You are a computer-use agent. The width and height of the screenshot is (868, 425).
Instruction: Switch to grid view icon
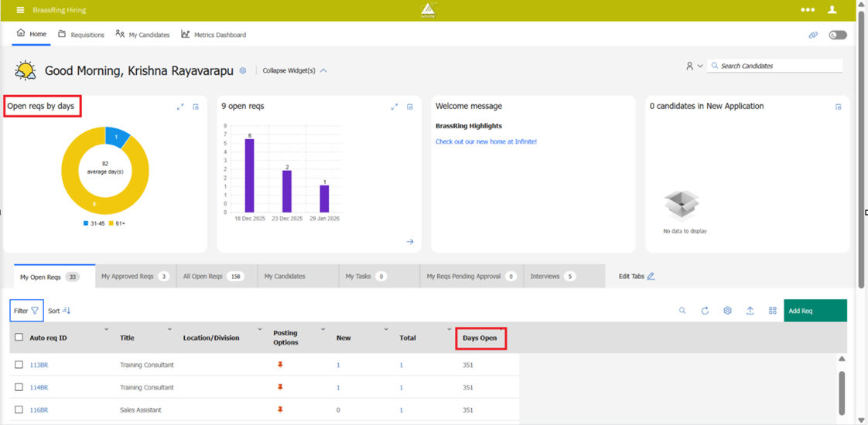pyautogui.click(x=772, y=311)
